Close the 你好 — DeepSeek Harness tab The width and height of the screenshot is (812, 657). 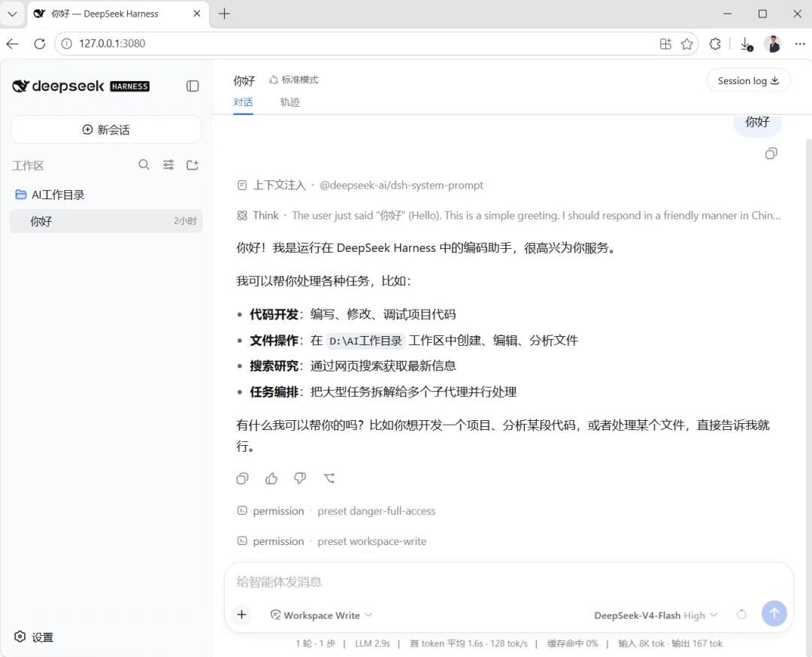[197, 14]
